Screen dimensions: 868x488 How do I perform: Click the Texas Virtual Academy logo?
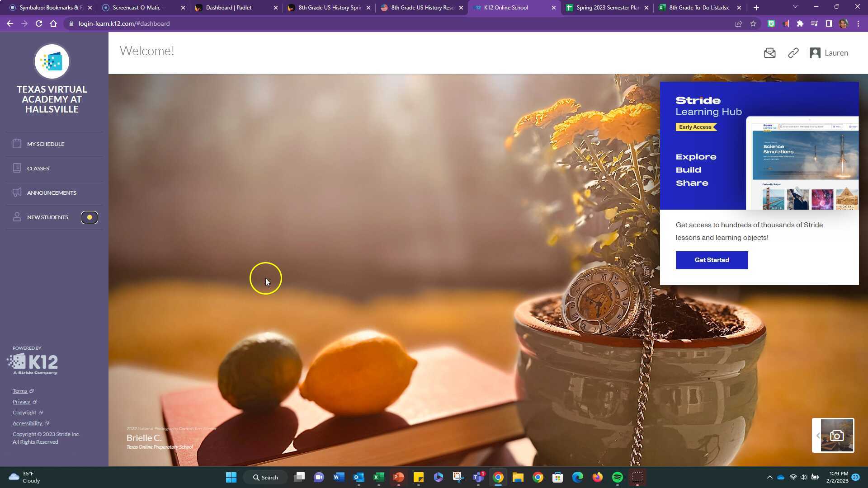tap(52, 61)
